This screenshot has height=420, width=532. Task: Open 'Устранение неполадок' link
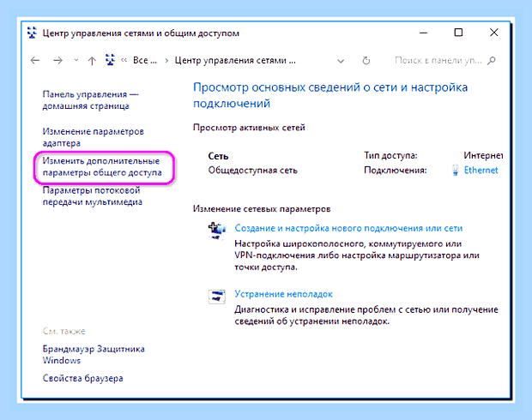[x=283, y=294]
